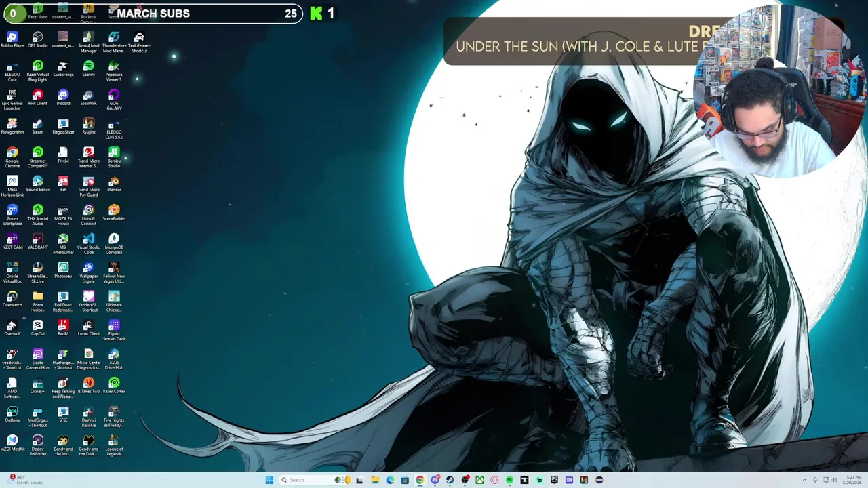The width and height of the screenshot is (868, 488).
Task: Open Steam desktop shortcut
Action: point(37,126)
